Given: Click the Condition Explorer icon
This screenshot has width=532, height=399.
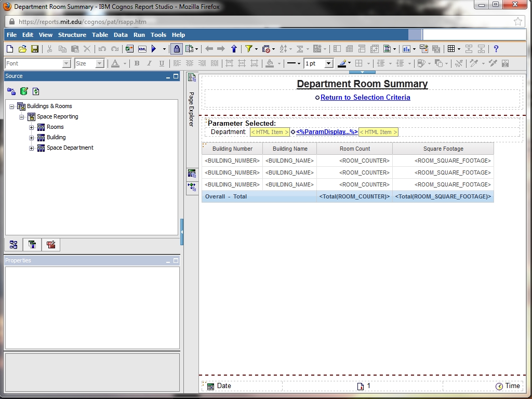Looking at the screenshot, I should point(192,186).
